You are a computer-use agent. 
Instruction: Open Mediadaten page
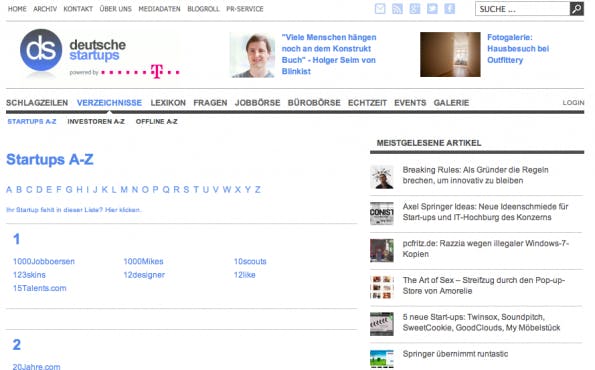coord(159,9)
